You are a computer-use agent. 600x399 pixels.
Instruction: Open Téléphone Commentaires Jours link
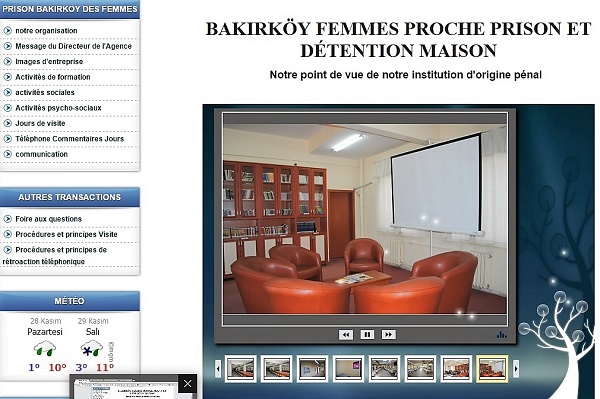[70, 139]
